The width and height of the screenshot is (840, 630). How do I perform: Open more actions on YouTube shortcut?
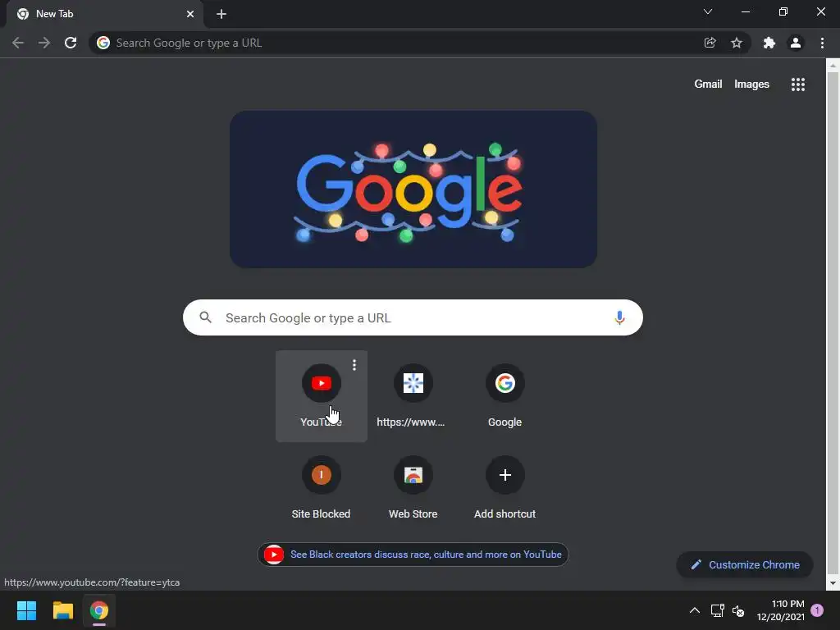coord(354,365)
